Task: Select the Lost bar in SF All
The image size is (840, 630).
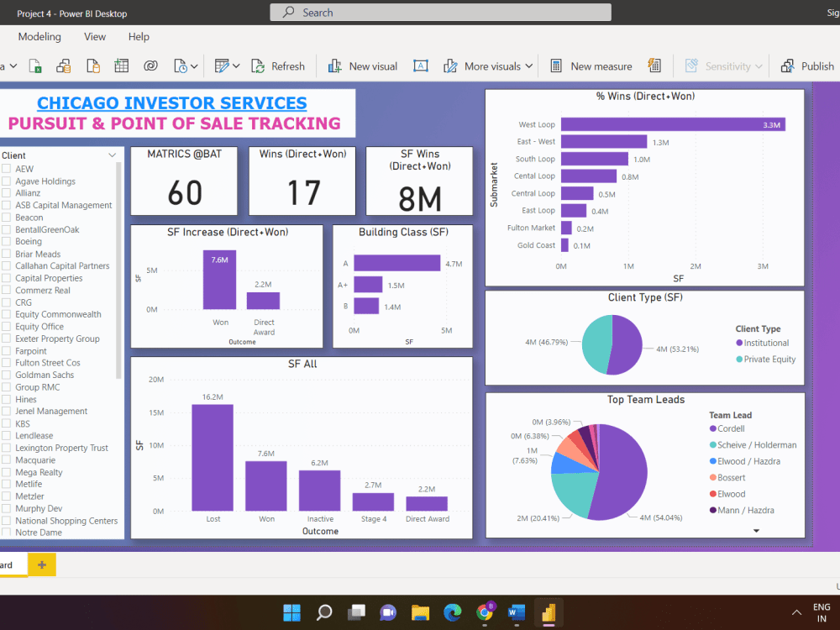Action: pyautogui.click(x=213, y=458)
